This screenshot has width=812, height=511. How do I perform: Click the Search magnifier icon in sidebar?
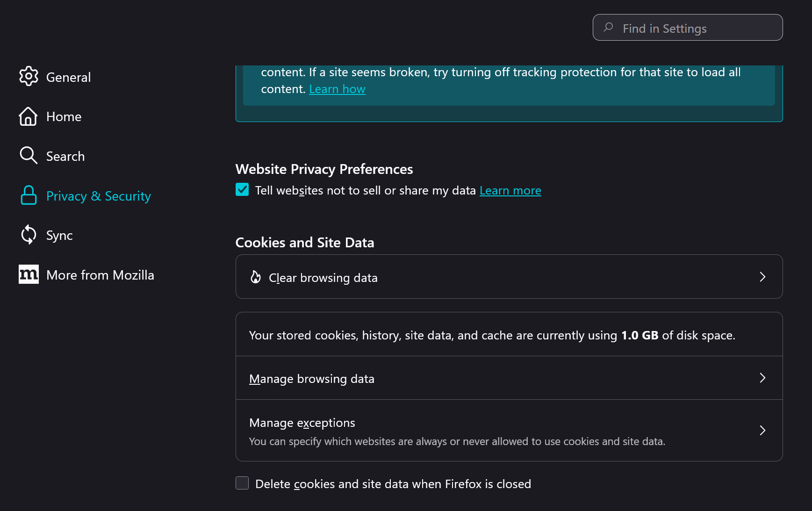29,156
